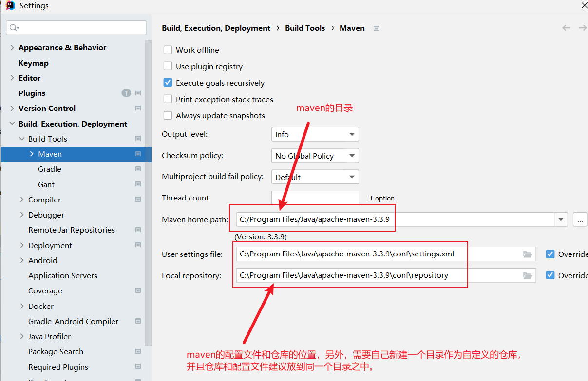Enable Print exception stack traces
Viewport: 588px width, 381px height.
pyautogui.click(x=168, y=99)
